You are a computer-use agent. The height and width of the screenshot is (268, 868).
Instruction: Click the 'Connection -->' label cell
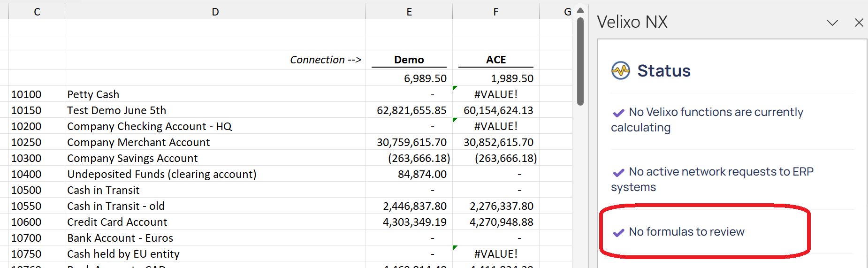(215, 60)
